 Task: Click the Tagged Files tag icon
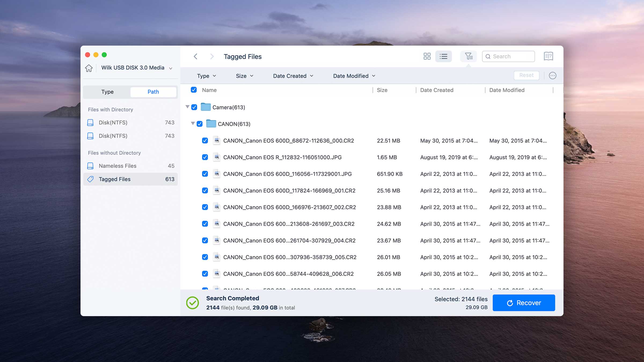[90, 179]
